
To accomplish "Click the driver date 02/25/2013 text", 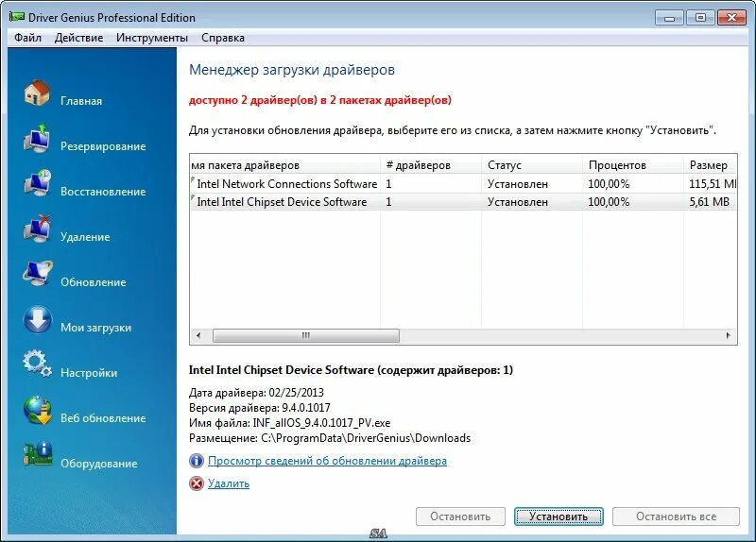I will point(296,392).
